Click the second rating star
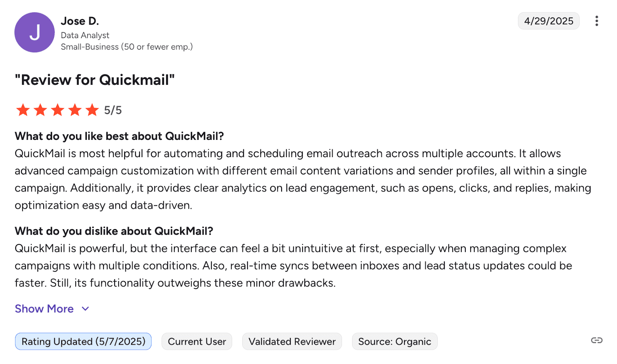This screenshot has width=617, height=364. (40, 110)
